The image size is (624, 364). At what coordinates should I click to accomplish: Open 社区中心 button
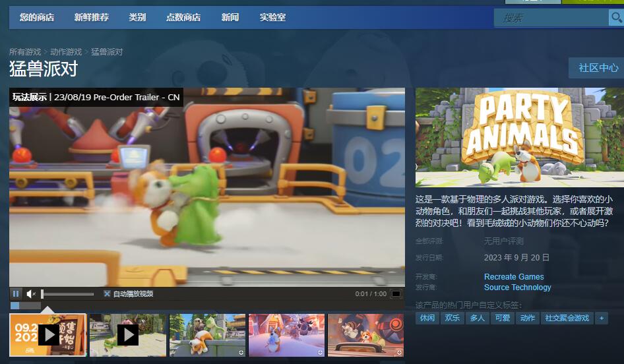(x=597, y=68)
